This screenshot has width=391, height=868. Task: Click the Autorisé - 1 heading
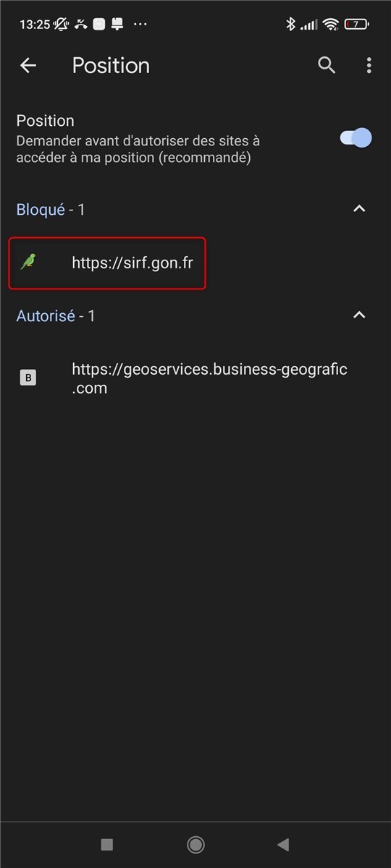click(x=56, y=315)
